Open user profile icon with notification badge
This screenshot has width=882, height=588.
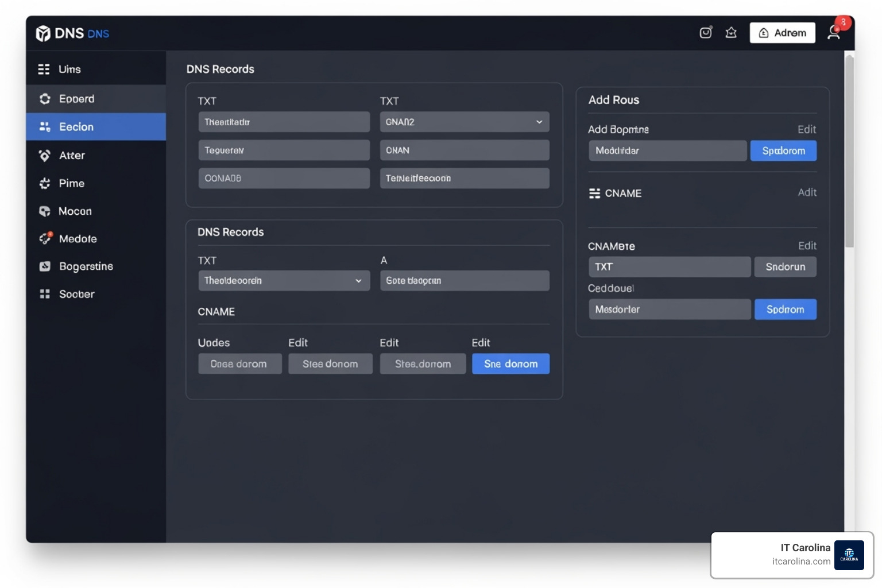(x=834, y=33)
